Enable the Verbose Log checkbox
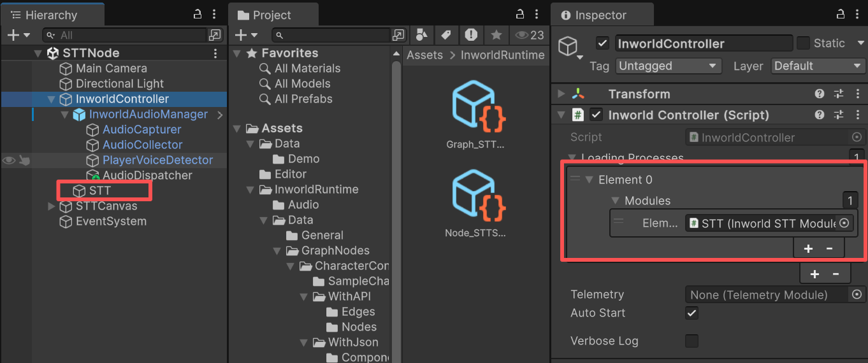The width and height of the screenshot is (868, 363). click(691, 341)
